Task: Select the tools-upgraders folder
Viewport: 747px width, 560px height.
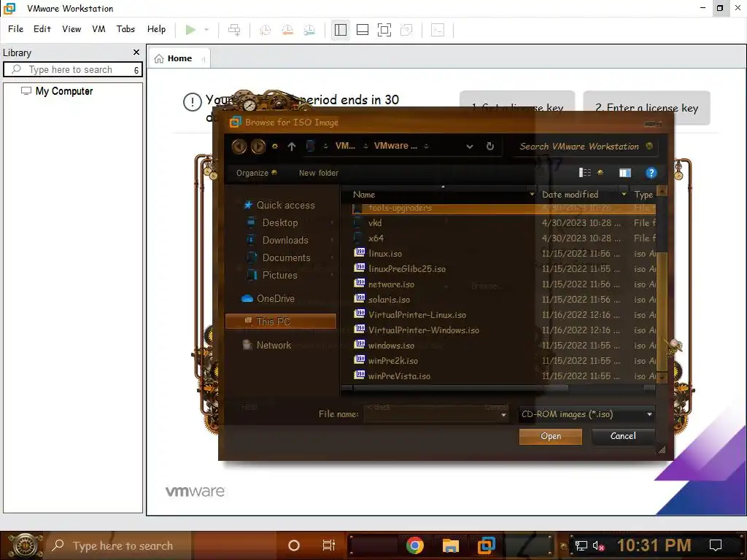Action: click(x=503, y=208)
